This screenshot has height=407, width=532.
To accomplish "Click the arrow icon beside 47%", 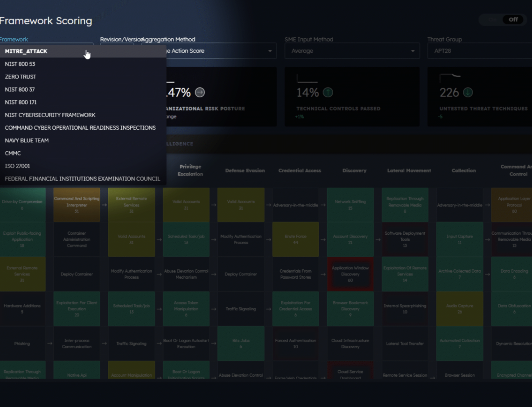I will (200, 92).
